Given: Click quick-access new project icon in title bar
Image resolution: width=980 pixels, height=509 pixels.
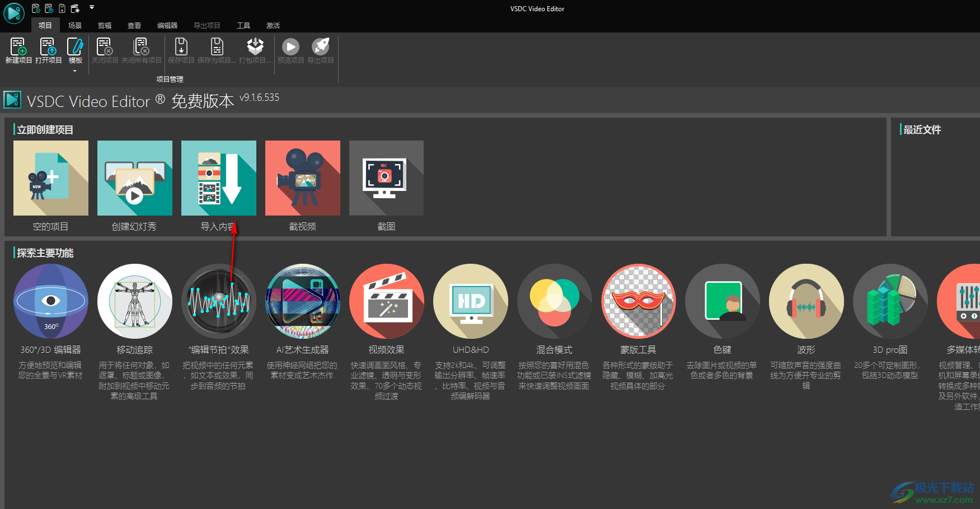Looking at the screenshot, I should (36, 8).
